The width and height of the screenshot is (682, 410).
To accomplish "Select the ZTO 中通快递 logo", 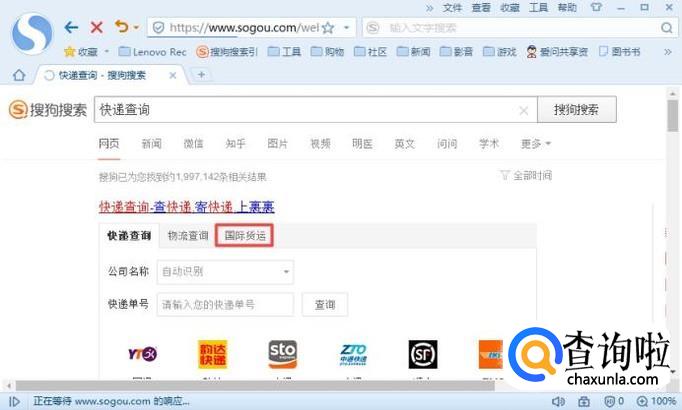I will pos(353,355).
